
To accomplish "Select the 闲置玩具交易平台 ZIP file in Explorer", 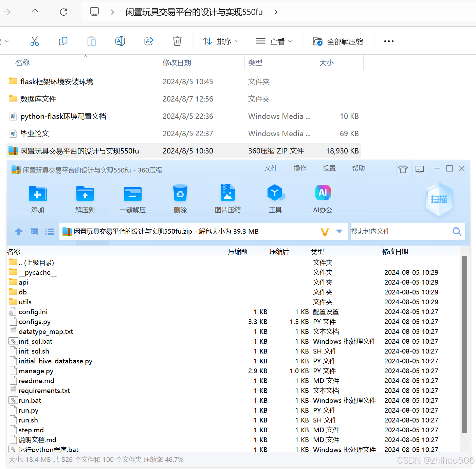I will [x=183, y=151].
